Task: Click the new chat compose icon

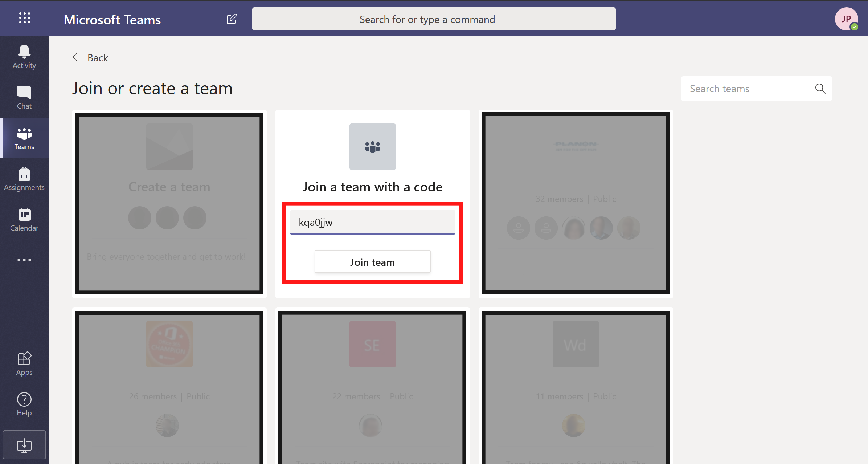Action: [232, 19]
